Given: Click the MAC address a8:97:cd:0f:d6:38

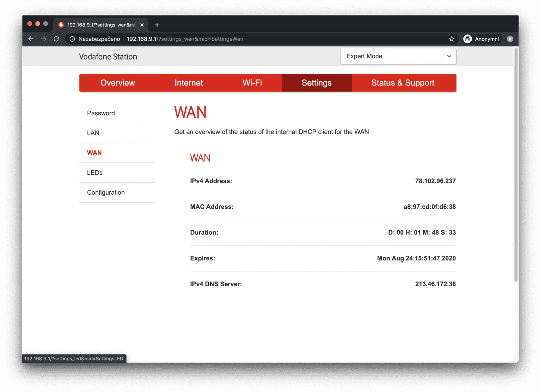Looking at the screenshot, I should click(x=430, y=207).
